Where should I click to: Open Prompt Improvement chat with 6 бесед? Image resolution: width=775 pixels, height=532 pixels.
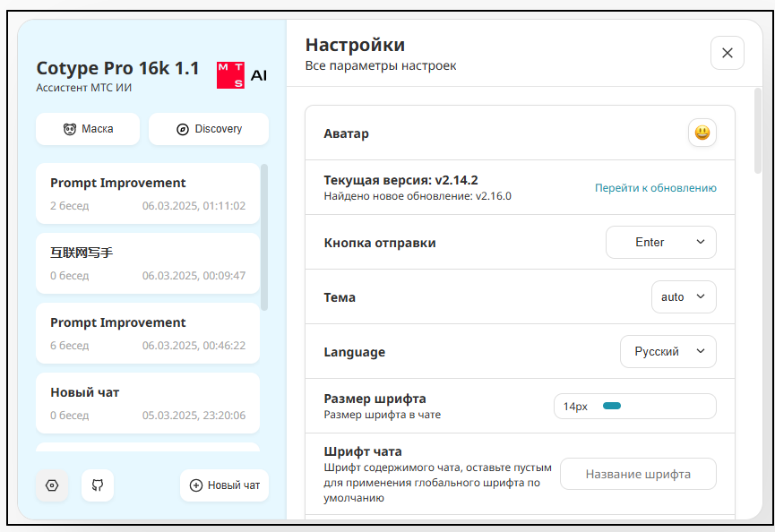point(148,333)
